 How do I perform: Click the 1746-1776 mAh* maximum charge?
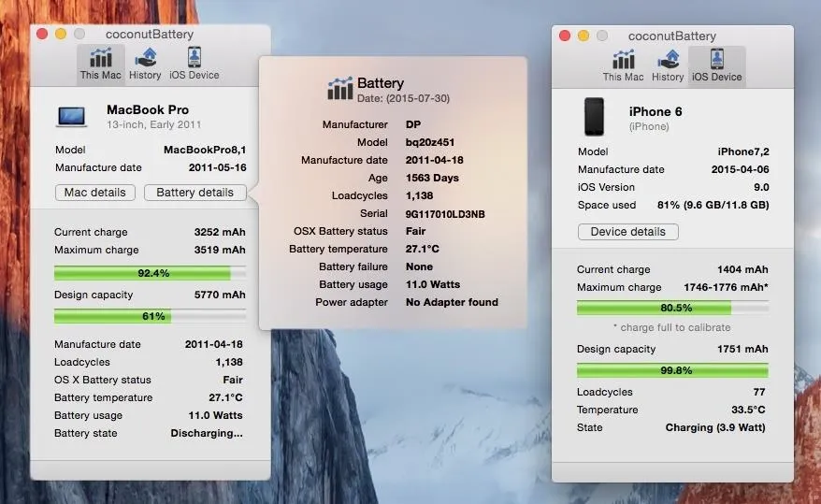726,287
